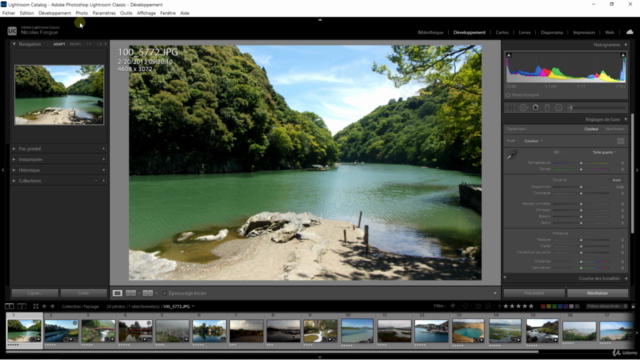Click the Lrc identity plate logo
Viewport: 640px width, 360px height.
coord(12,31)
